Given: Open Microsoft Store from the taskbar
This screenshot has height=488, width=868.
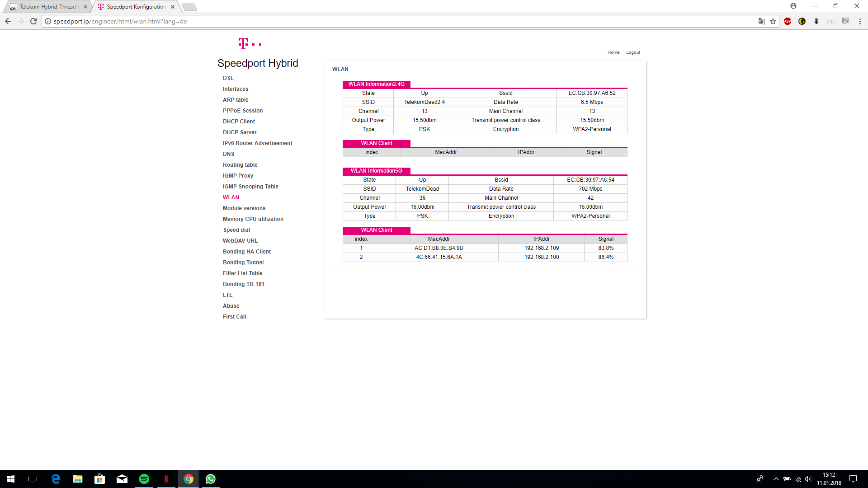Looking at the screenshot, I should coord(99,479).
